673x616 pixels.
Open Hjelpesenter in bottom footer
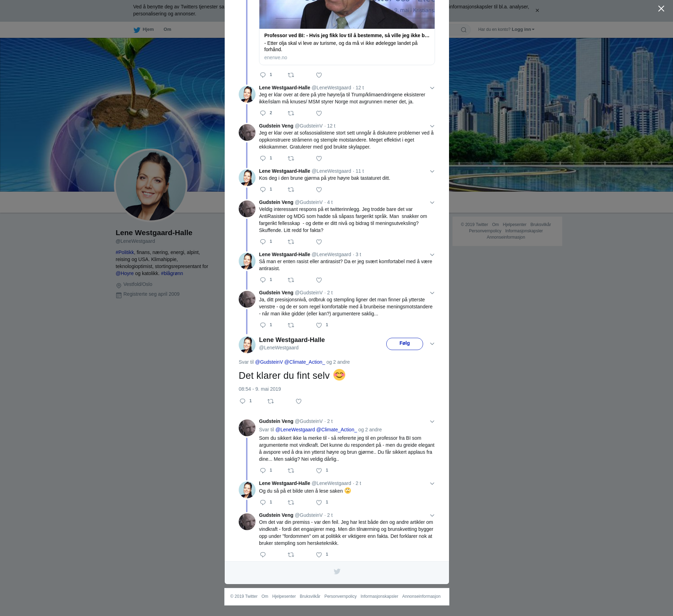(x=284, y=596)
